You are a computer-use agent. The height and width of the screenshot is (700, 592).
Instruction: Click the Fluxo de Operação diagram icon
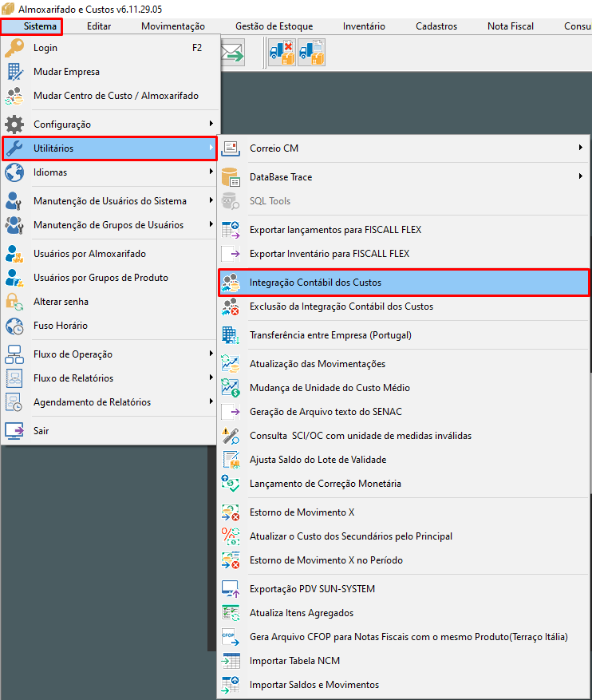pyautogui.click(x=14, y=354)
